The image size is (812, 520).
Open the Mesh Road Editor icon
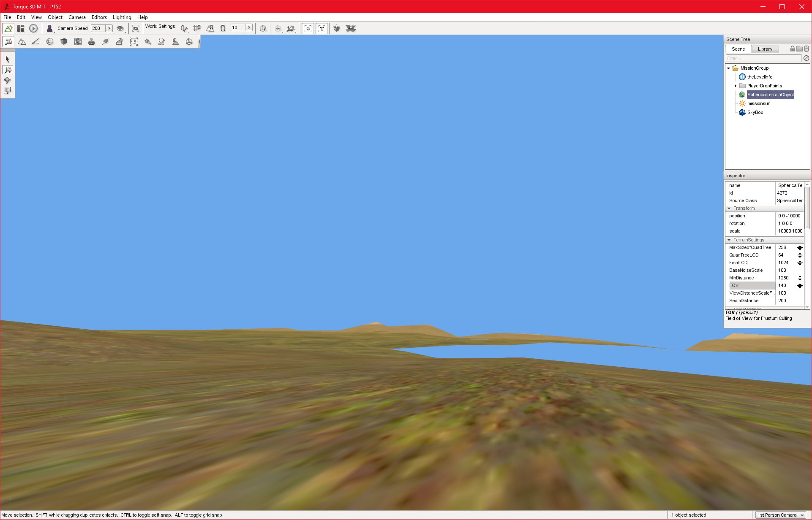120,41
